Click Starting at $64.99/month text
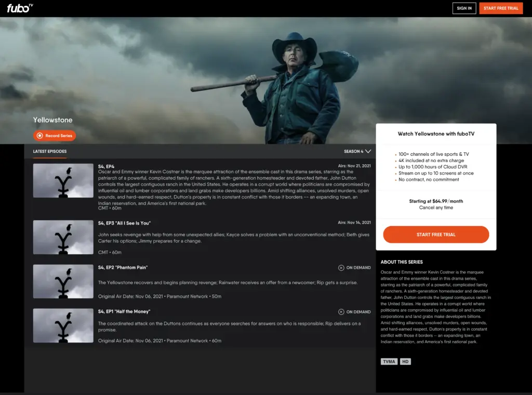 tap(436, 201)
